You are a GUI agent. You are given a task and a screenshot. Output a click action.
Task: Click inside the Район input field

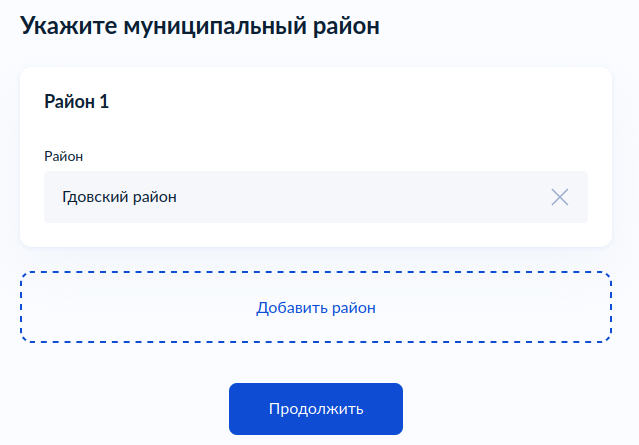[x=316, y=197]
